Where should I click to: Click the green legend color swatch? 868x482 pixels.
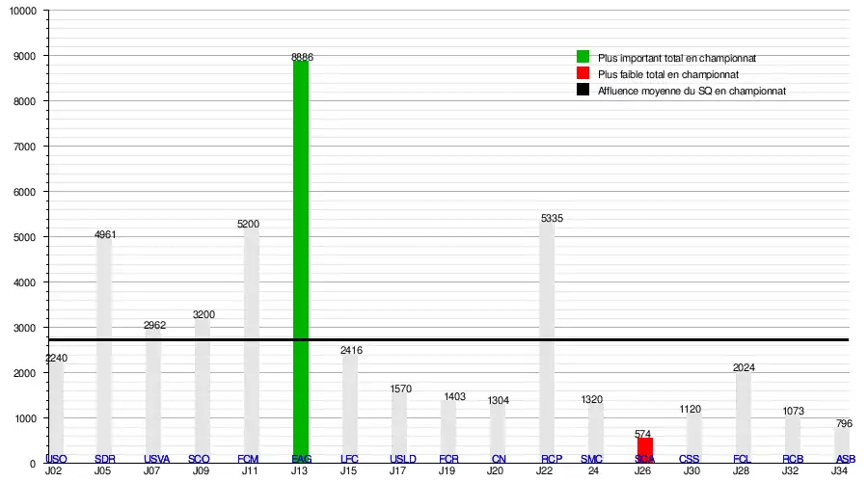pyautogui.click(x=583, y=57)
